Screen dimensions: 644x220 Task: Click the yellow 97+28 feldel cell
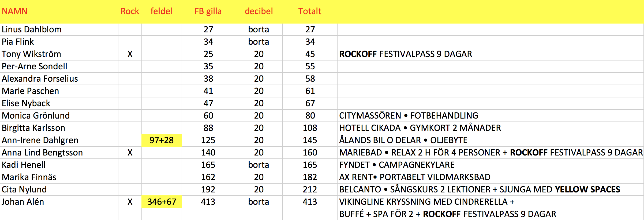tap(162, 140)
